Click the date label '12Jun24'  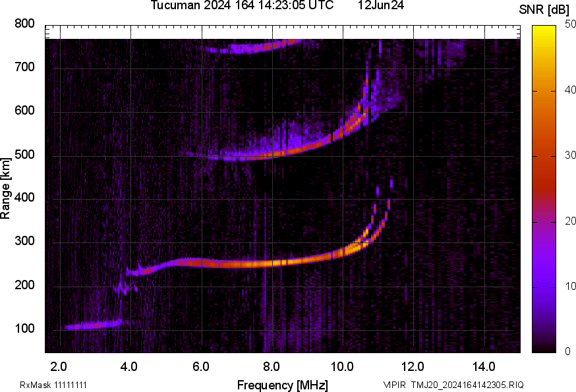381,5
